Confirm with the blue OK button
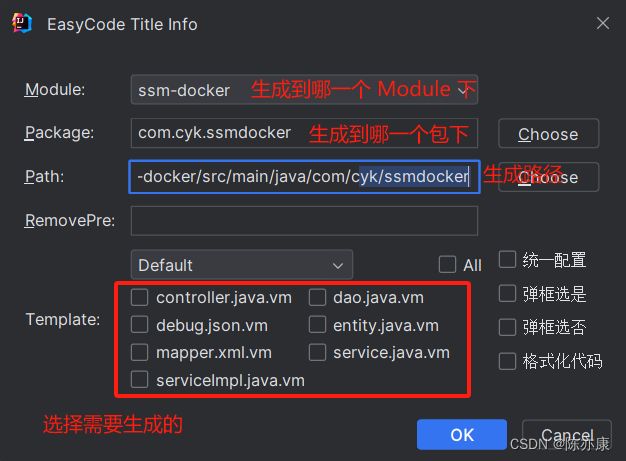 pyautogui.click(x=462, y=435)
